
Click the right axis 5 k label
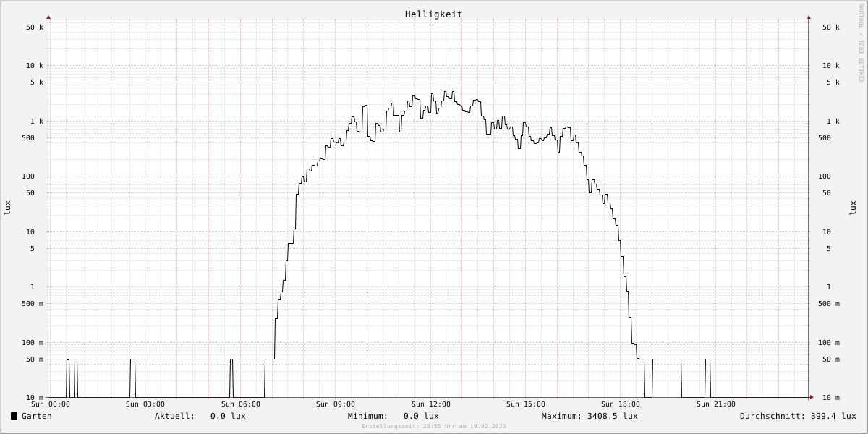tap(833, 82)
